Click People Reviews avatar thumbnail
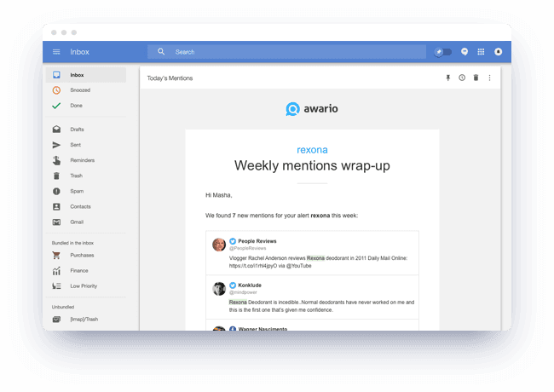Viewport: 554px width, 392px height. click(x=219, y=245)
